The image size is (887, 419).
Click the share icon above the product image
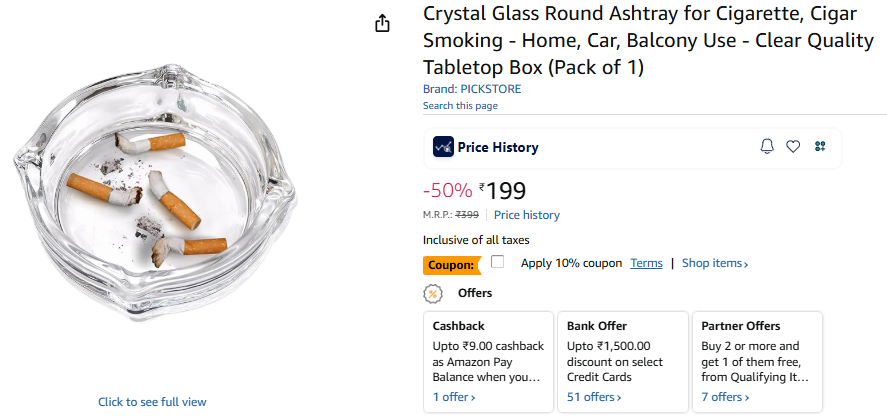[382, 23]
